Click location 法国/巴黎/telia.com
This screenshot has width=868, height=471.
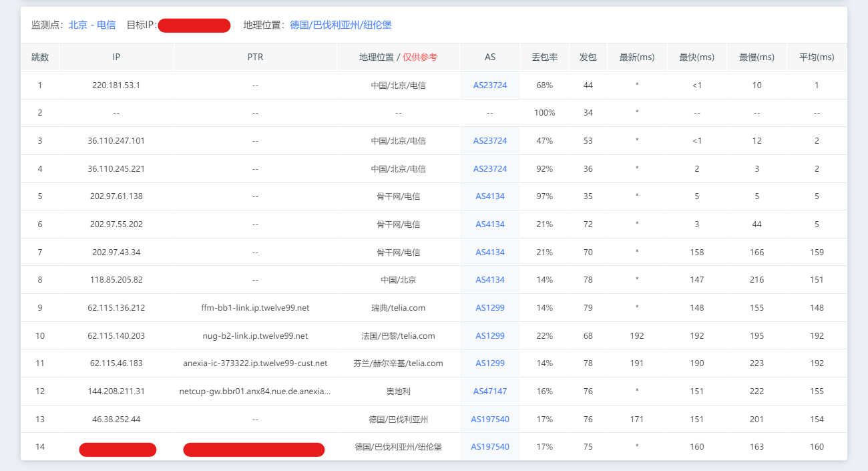398,335
